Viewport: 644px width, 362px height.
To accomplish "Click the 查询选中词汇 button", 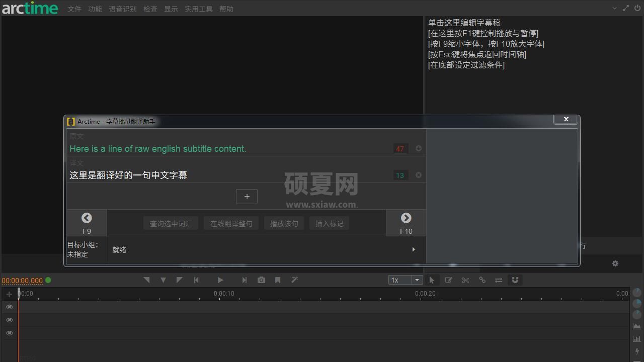I will point(171,223).
